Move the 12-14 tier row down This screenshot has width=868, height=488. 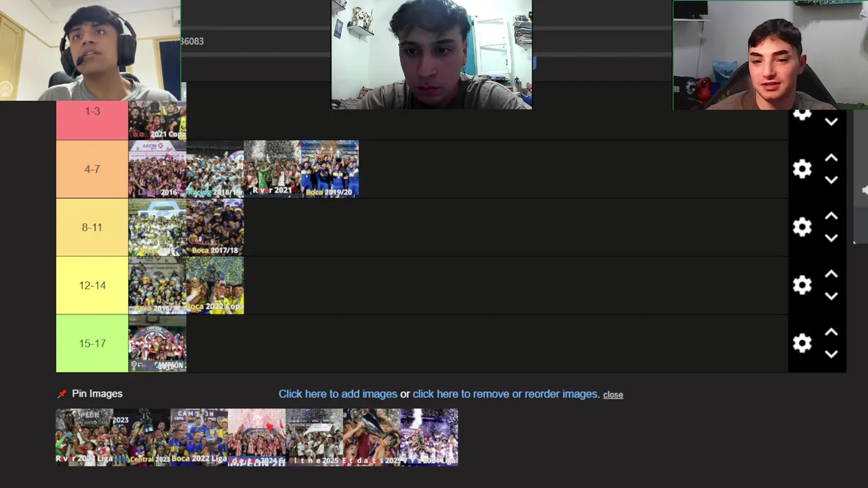pyautogui.click(x=831, y=296)
